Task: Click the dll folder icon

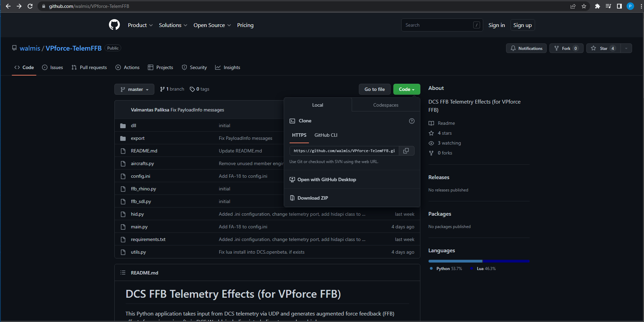Action: pos(123,126)
